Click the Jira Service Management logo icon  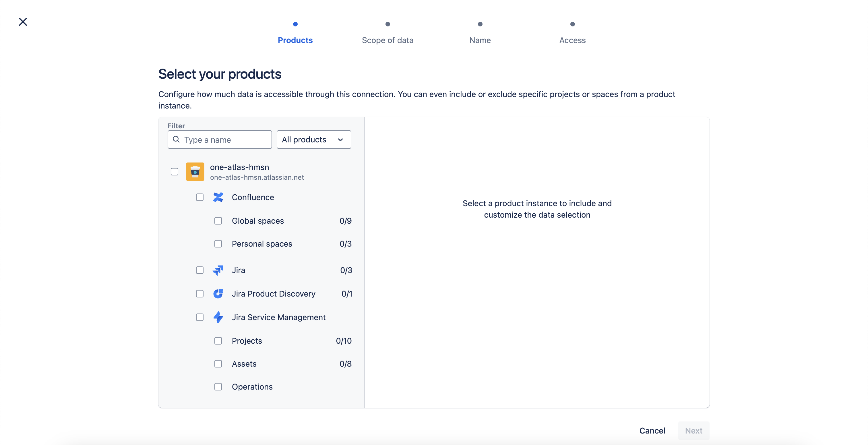pyautogui.click(x=218, y=317)
